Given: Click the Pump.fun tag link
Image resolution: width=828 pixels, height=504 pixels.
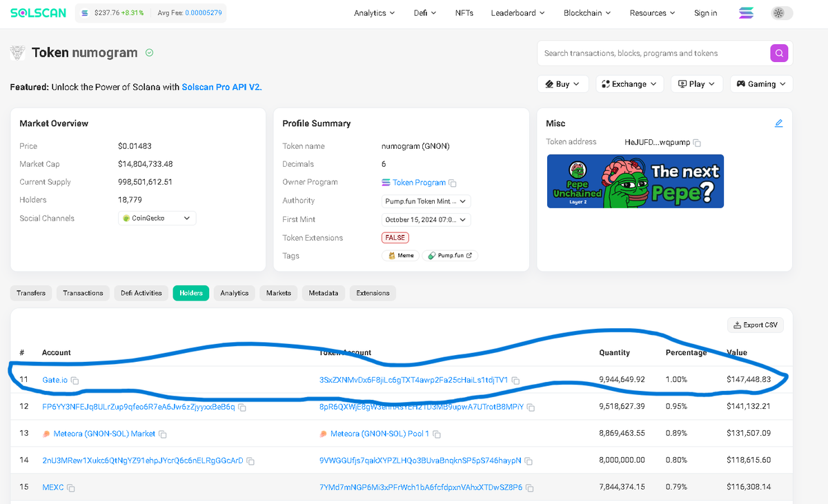Looking at the screenshot, I should [450, 255].
